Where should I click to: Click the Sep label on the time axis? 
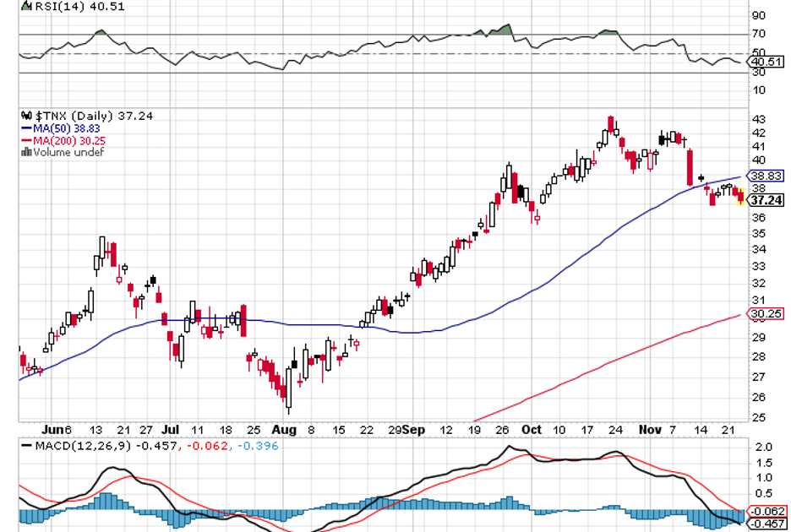point(415,430)
